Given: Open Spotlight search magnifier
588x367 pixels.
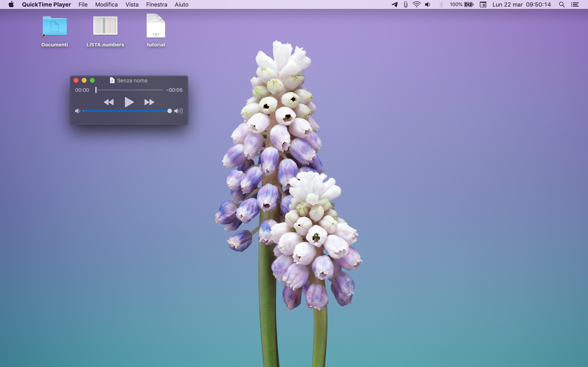Looking at the screenshot, I should coord(562,4).
